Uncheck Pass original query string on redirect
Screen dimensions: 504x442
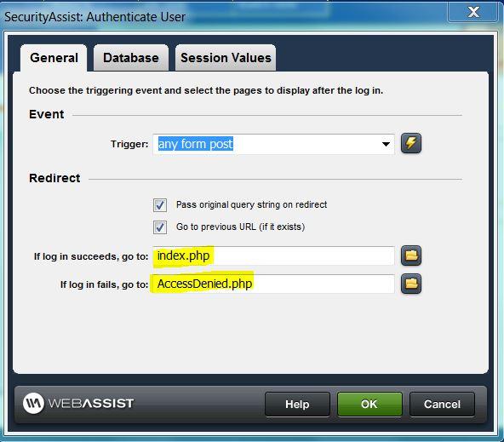[x=160, y=205]
